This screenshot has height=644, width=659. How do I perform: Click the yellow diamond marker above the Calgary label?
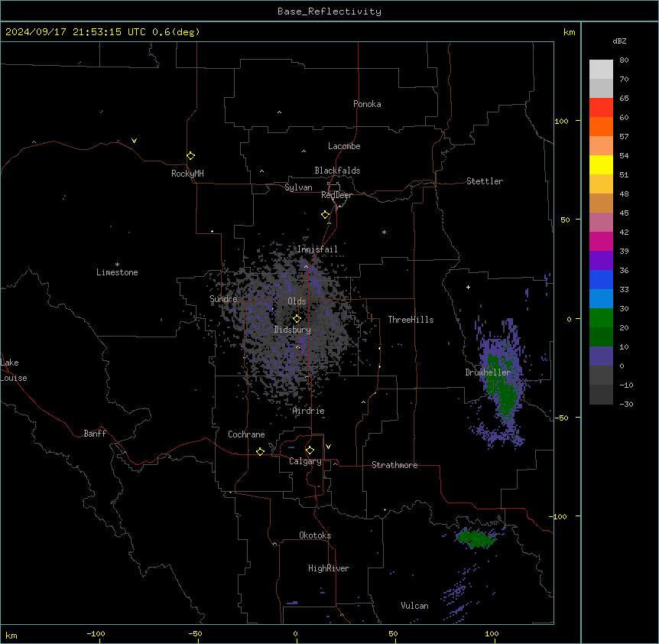pyautogui.click(x=310, y=450)
